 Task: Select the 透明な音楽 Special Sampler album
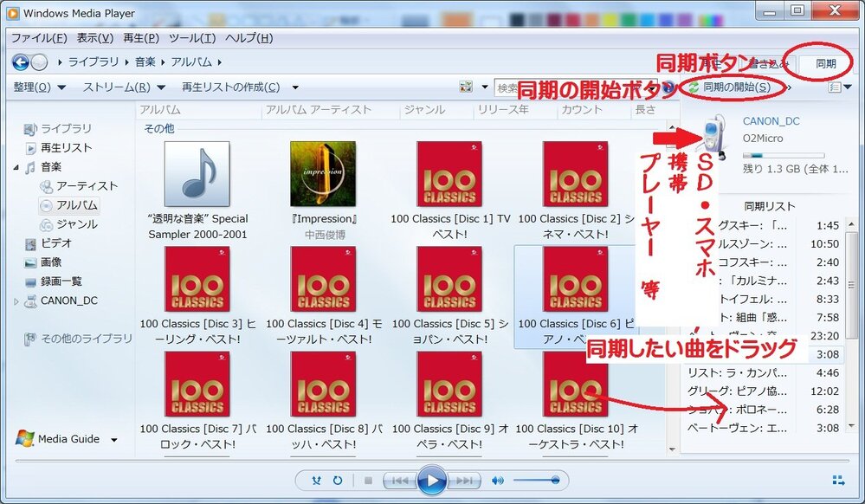(x=197, y=174)
